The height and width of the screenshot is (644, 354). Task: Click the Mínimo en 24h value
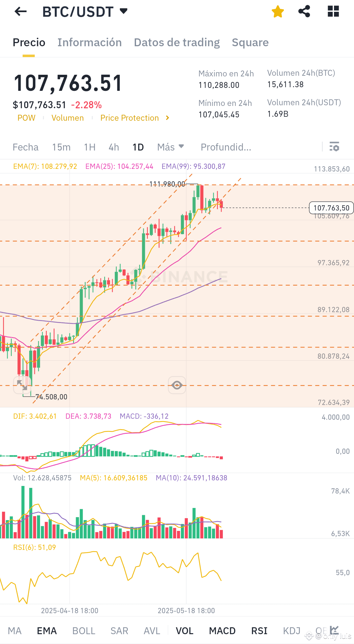pos(219,115)
